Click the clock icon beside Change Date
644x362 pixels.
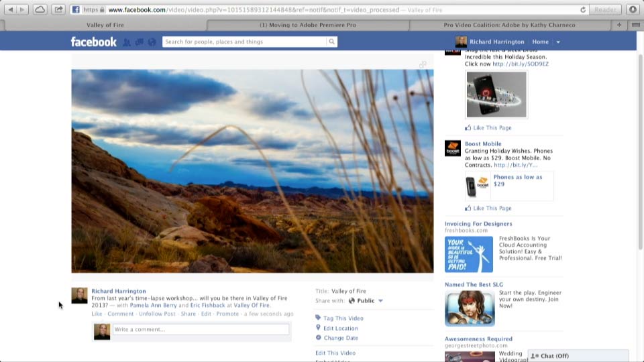[318, 337]
